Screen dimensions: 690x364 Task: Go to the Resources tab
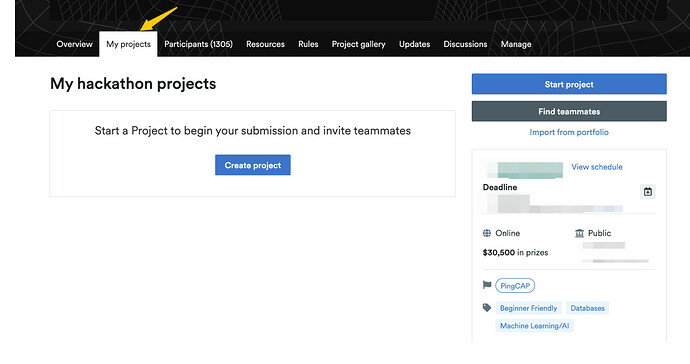265,44
